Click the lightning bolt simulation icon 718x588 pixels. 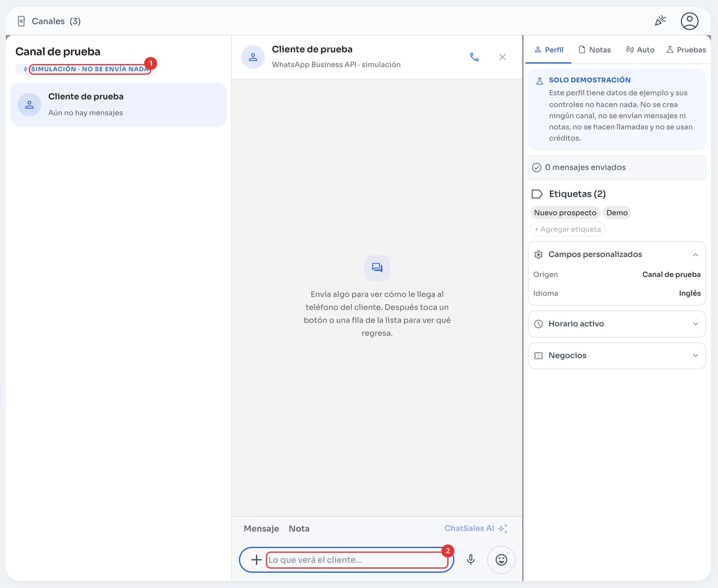coord(26,69)
